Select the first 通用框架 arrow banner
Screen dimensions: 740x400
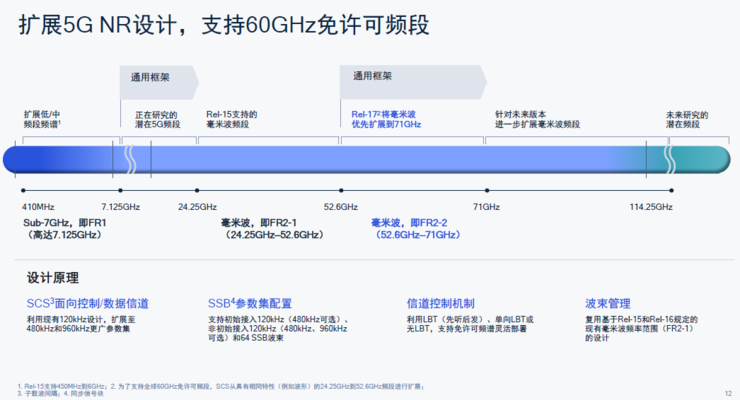click(159, 83)
